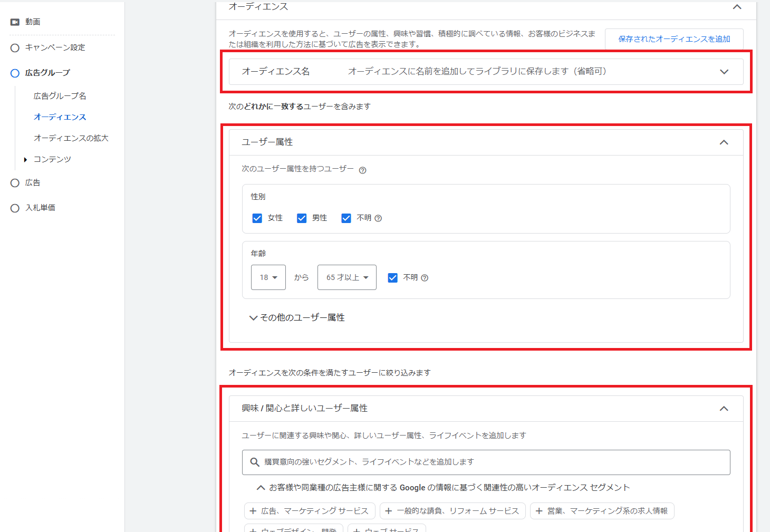Add 一般的な請負、リフォーム サービス segment chip
This screenshot has width=770, height=532.
coord(453,511)
